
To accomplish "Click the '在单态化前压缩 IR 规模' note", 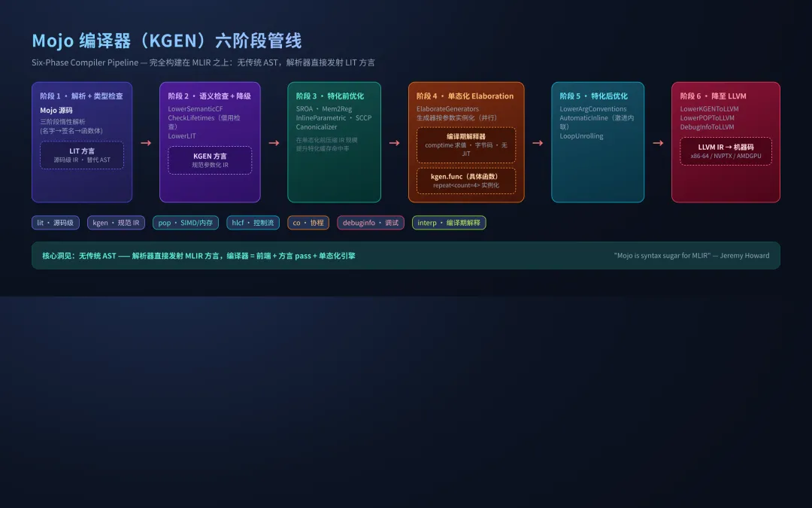I will coord(327,140).
